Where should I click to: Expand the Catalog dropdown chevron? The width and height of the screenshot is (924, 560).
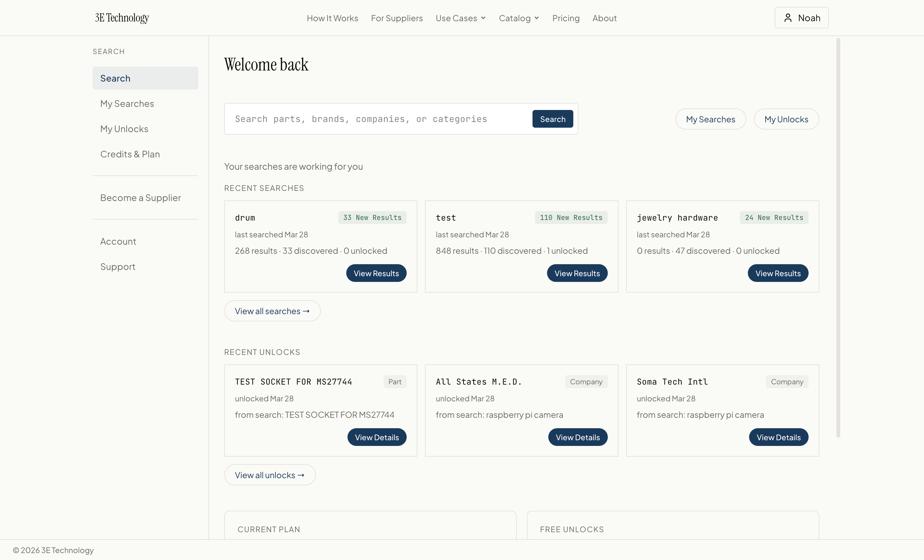point(537,18)
